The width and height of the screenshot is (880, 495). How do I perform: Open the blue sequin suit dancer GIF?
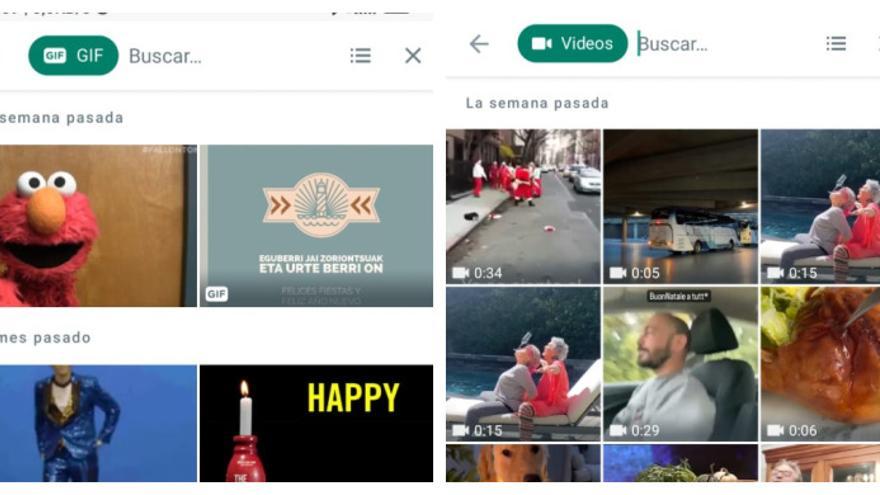(x=98, y=423)
